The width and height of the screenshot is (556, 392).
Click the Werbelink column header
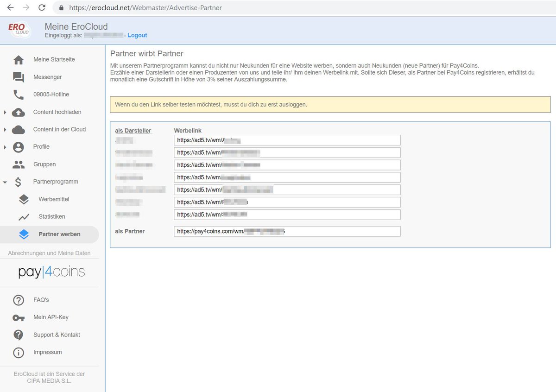point(188,131)
